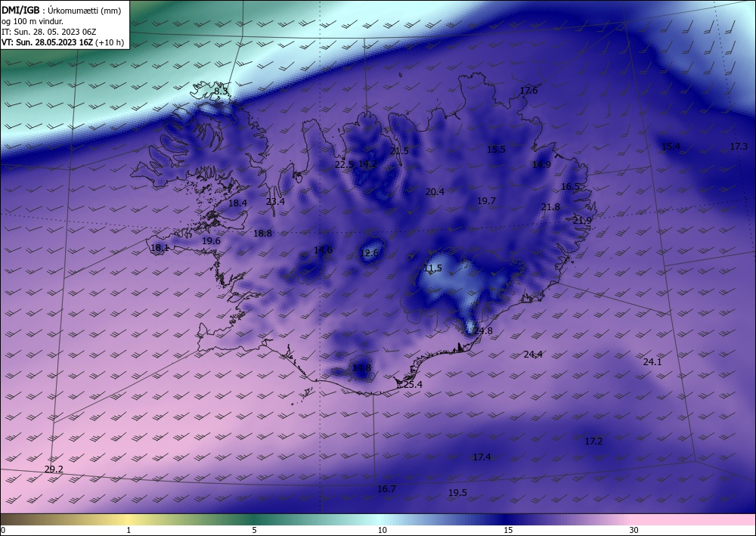Click the 29.2 value on the map

point(54,469)
